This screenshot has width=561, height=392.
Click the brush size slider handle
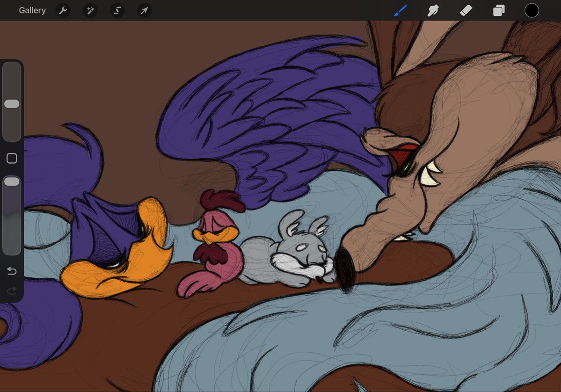click(x=12, y=104)
